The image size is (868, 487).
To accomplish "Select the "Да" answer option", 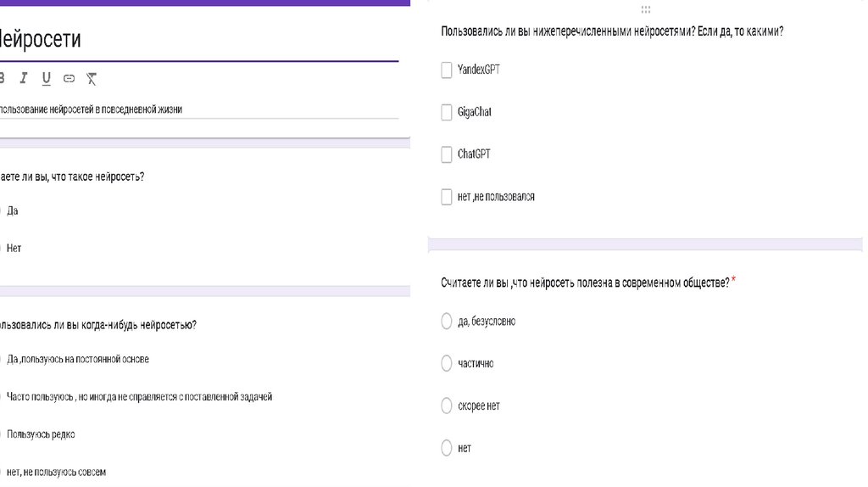I will [x=12, y=211].
